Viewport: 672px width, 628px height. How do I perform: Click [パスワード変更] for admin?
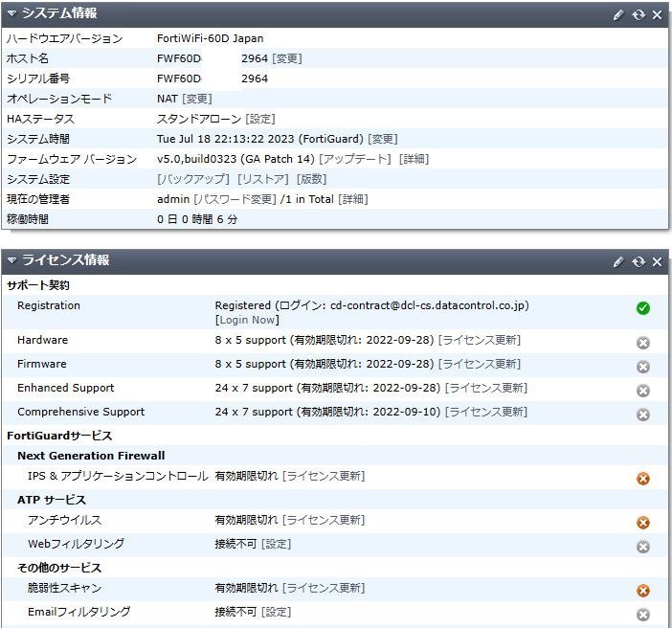235,199
